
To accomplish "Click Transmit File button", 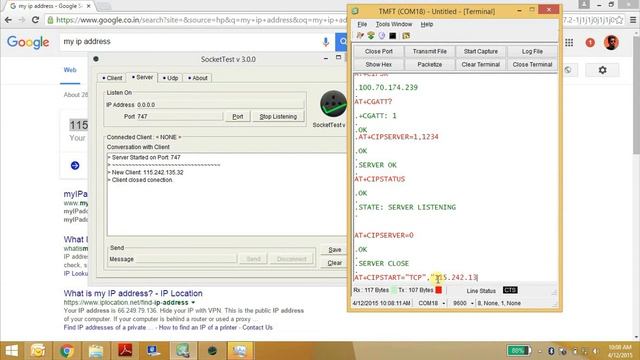I will pos(429,51).
